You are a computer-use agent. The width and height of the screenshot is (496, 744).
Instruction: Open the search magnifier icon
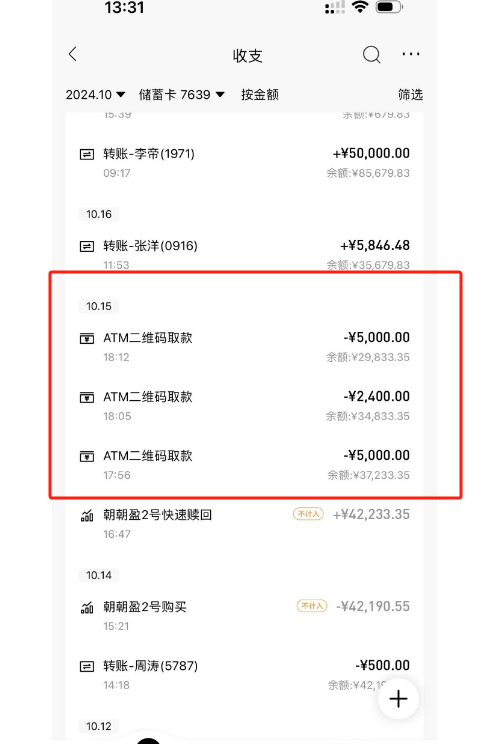click(x=372, y=55)
